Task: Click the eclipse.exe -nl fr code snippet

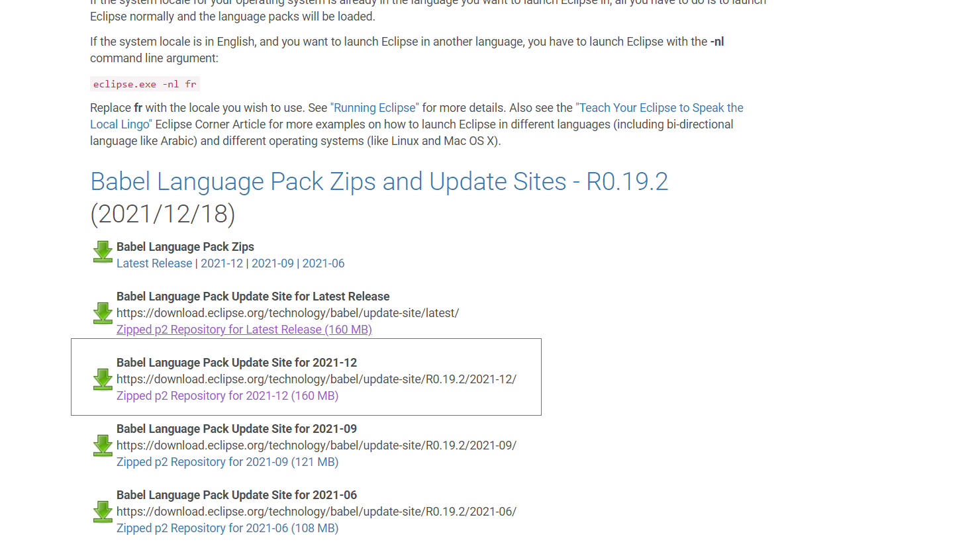Action: (x=144, y=84)
